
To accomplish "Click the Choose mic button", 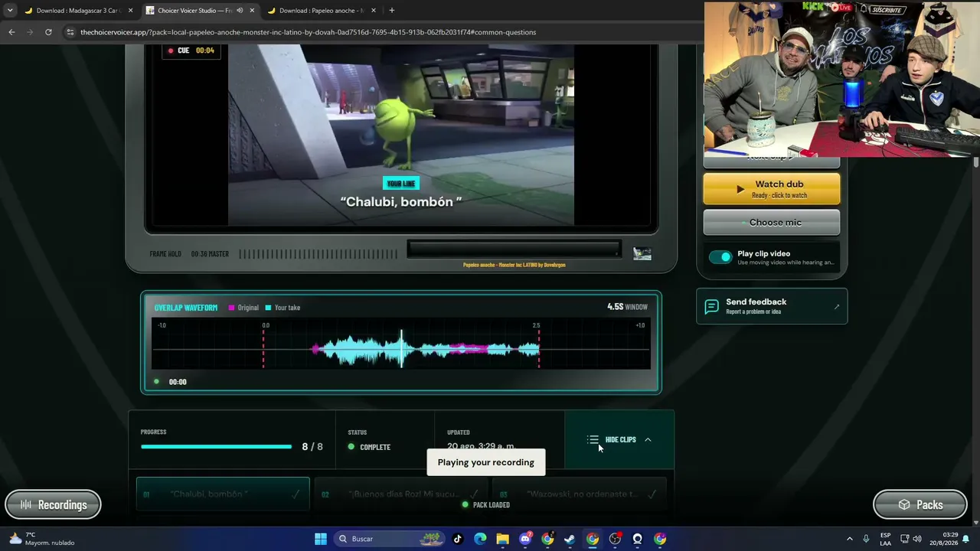I will click(x=772, y=223).
